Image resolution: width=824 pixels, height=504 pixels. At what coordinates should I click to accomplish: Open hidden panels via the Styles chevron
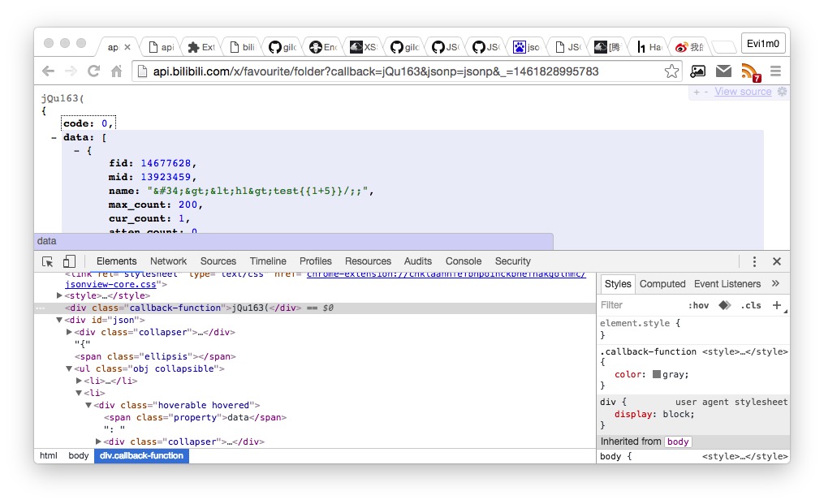point(775,284)
